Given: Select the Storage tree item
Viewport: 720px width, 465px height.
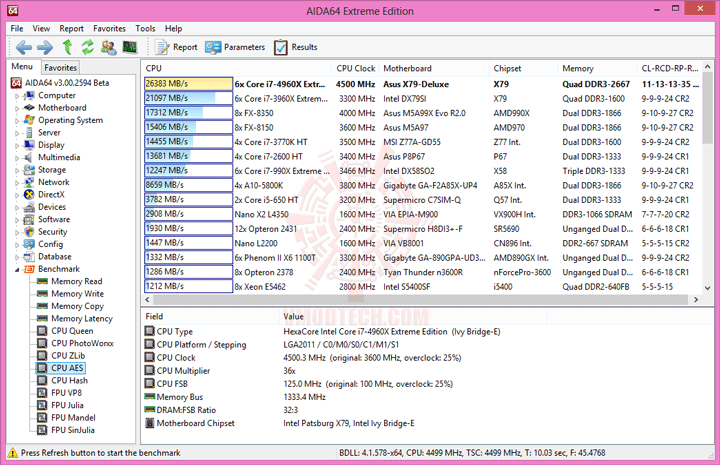Looking at the screenshot, I should 52,170.
